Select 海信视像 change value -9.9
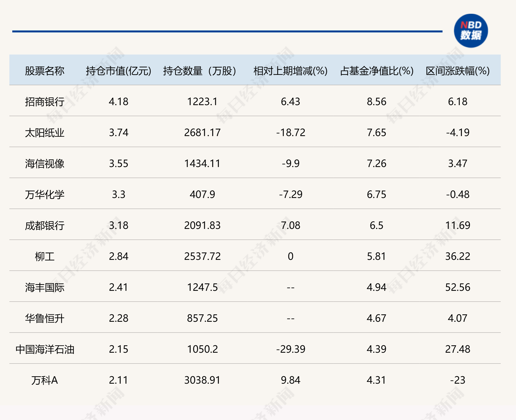The image size is (516, 420). tap(290, 164)
